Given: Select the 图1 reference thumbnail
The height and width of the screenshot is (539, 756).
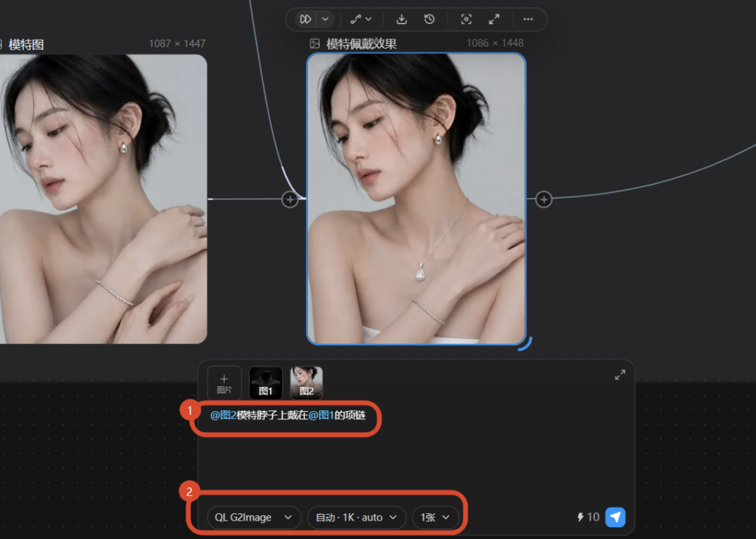Looking at the screenshot, I should [266, 383].
